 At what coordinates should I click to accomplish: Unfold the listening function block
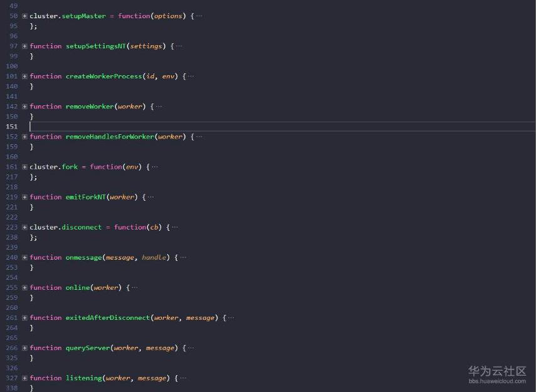tap(24, 378)
